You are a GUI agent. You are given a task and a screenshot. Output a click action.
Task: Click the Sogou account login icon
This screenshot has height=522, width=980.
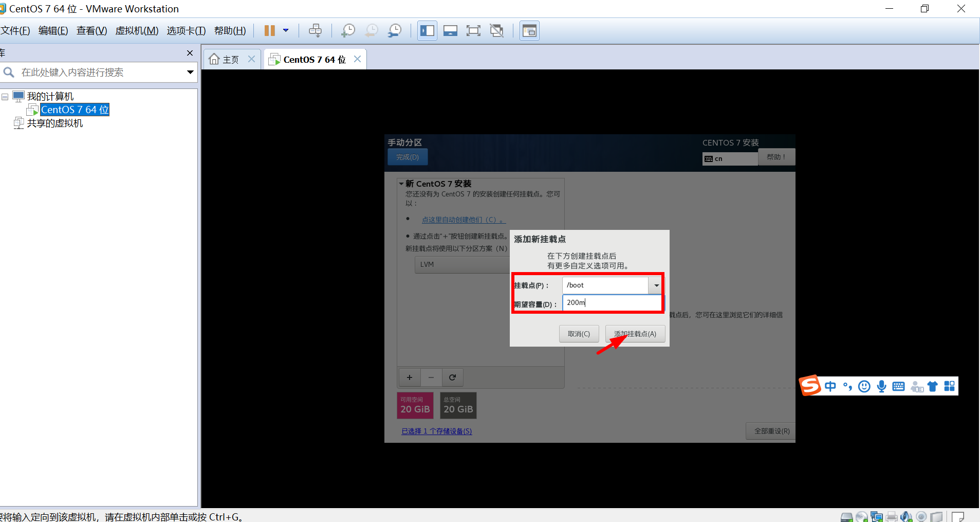click(917, 387)
